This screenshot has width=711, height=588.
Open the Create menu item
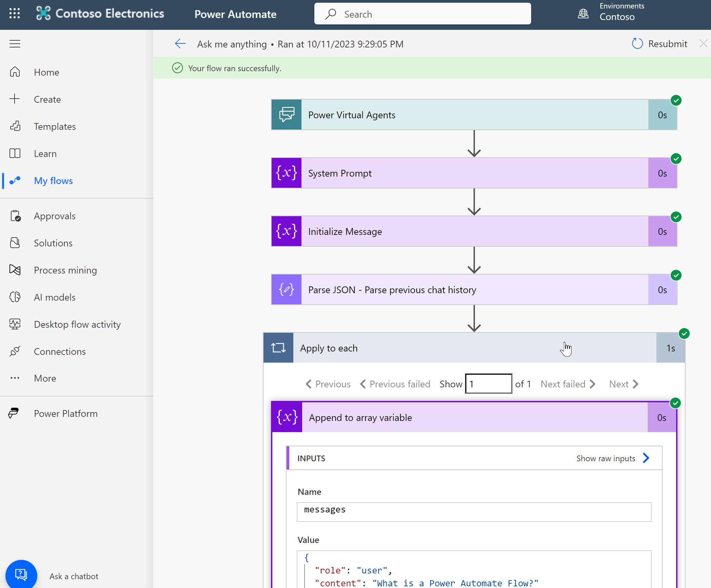coord(47,99)
